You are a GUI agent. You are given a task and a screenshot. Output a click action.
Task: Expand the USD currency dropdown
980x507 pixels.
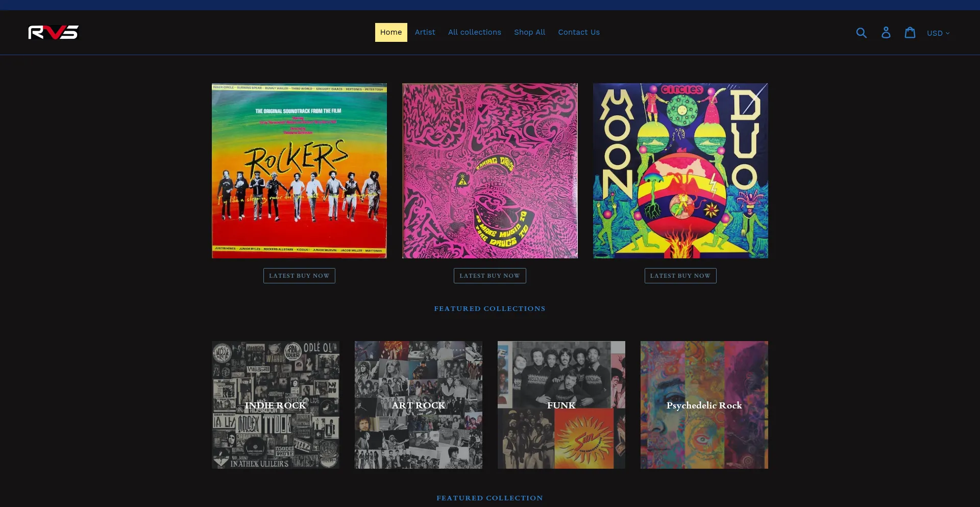click(x=938, y=33)
